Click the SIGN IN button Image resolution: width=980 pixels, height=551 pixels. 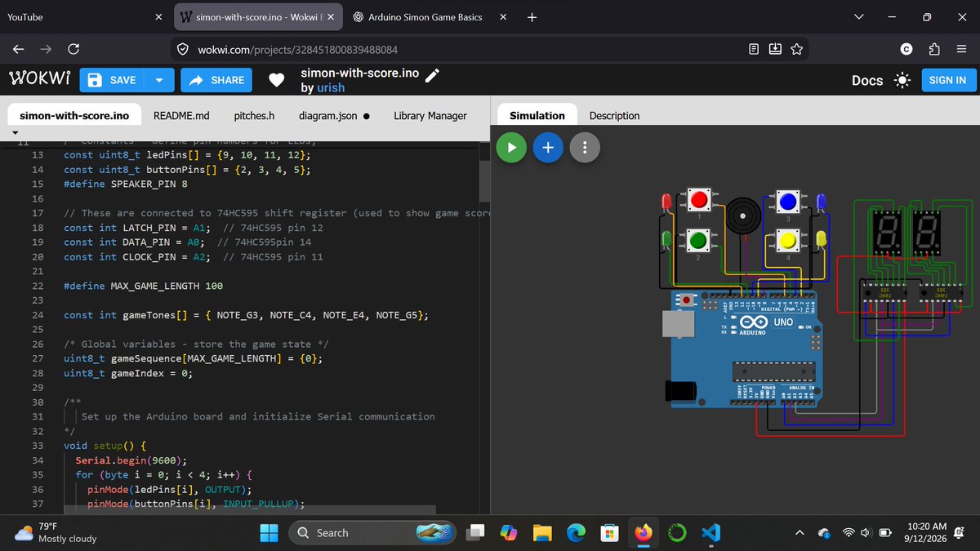pos(947,80)
